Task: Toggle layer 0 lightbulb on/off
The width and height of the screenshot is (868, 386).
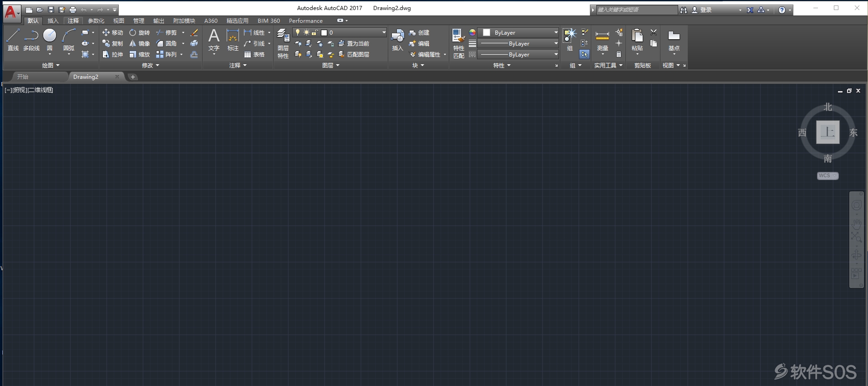Action: (x=298, y=32)
